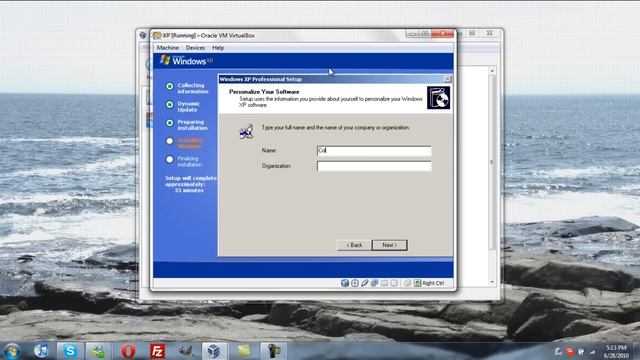The height and width of the screenshot is (360, 640).
Task: Open FileZilla from the taskbar
Action: [x=157, y=351]
